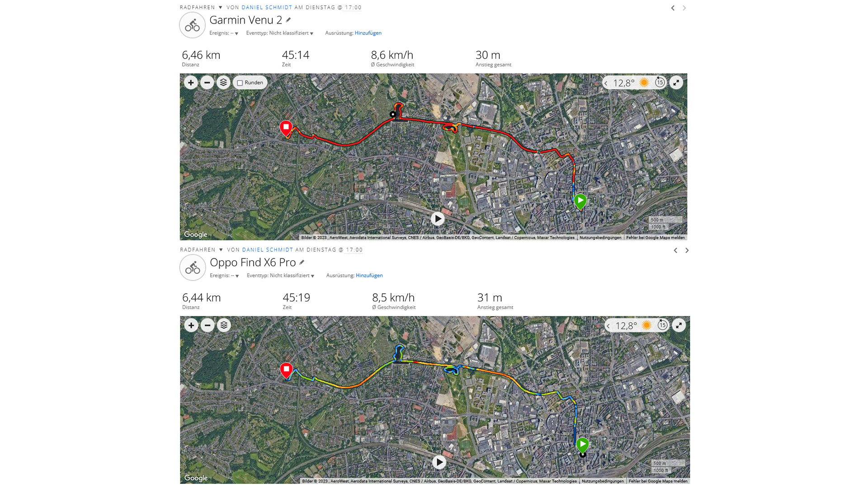Enable the Runden checkbox

coord(240,83)
